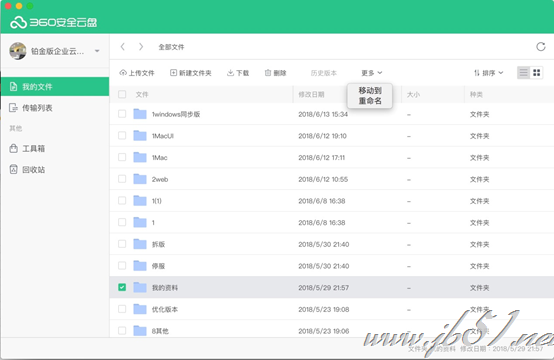Check the box for 1Mac

(122, 157)
